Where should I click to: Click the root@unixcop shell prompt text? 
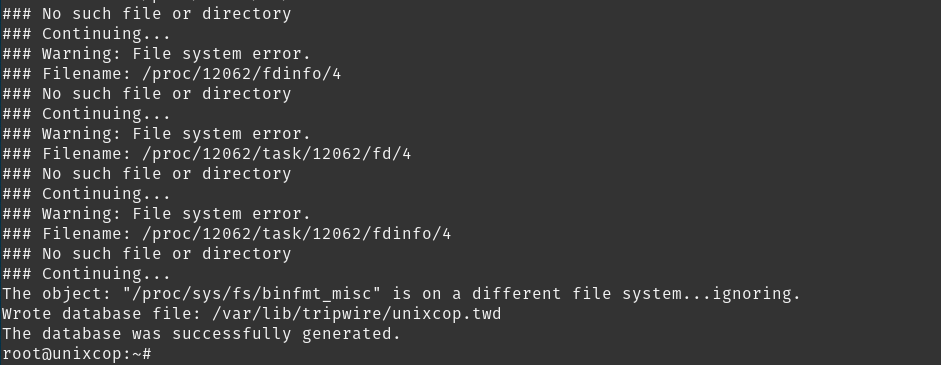click(x=76, y=354)
